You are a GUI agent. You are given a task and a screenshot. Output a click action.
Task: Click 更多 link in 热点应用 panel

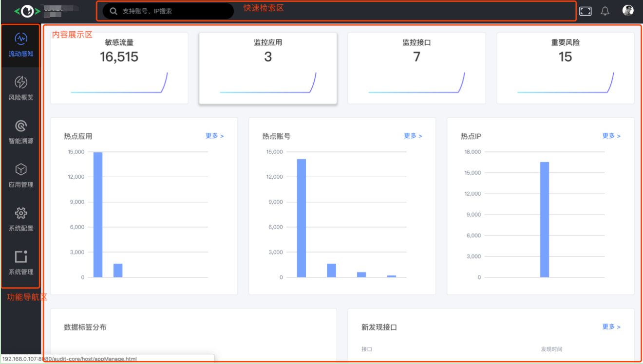point(214,136)
